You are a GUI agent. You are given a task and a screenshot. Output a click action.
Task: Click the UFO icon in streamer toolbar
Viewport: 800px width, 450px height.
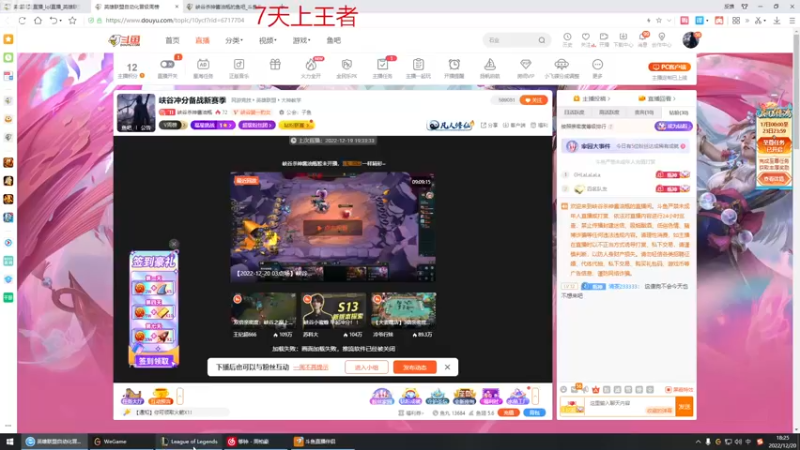(561, 64)
